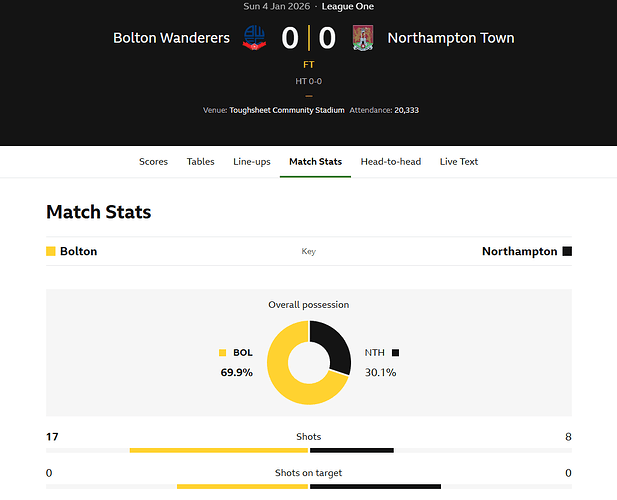Select the Match Stats tab
The image size is (617, 500).
(x=315, y=162)
